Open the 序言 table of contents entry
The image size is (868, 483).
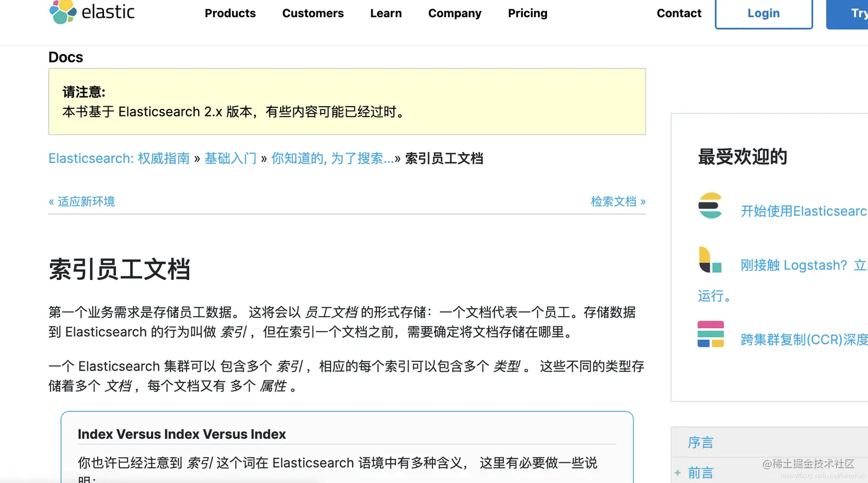(x=700, y=442)
